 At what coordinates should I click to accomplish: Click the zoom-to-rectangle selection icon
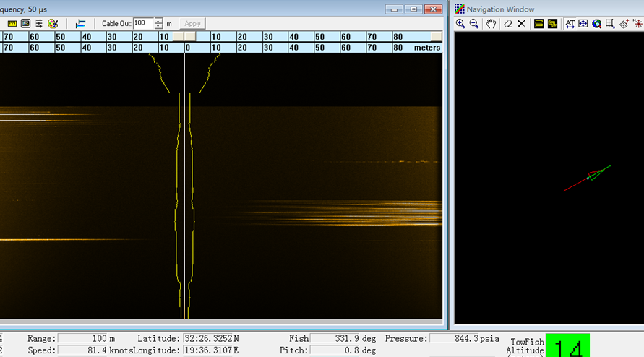(610, 24)
